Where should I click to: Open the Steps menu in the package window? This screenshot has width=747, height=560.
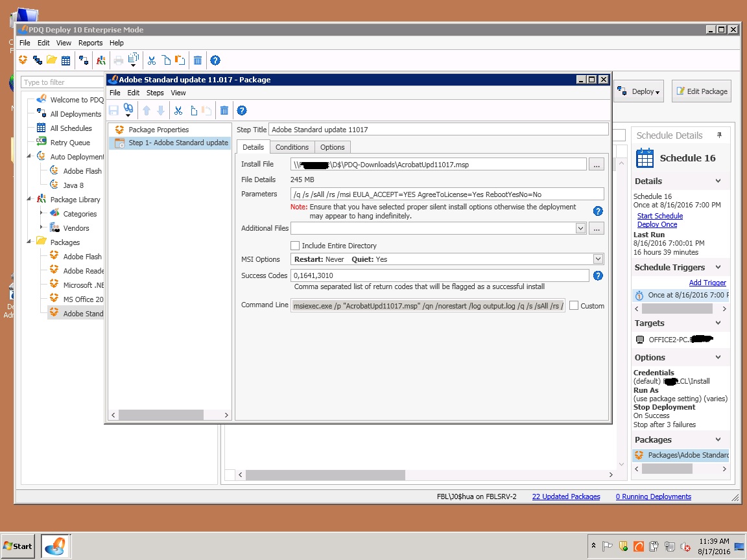[155, 93]
